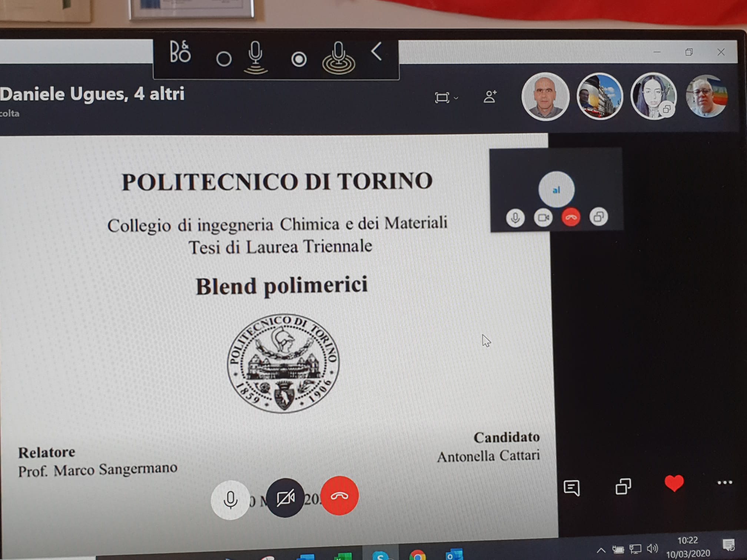Open the dark-haired woman's participant avatar
747x560 pixels.
(x=653, y=96)
